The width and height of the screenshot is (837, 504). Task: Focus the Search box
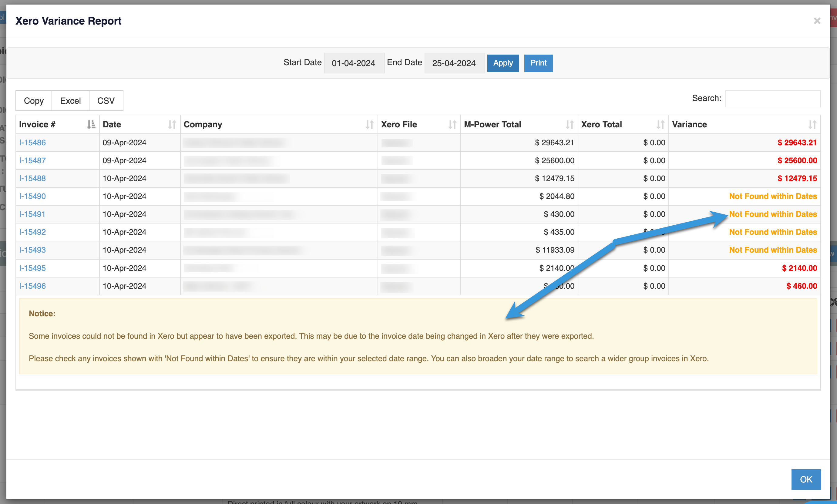pos(773,99)
